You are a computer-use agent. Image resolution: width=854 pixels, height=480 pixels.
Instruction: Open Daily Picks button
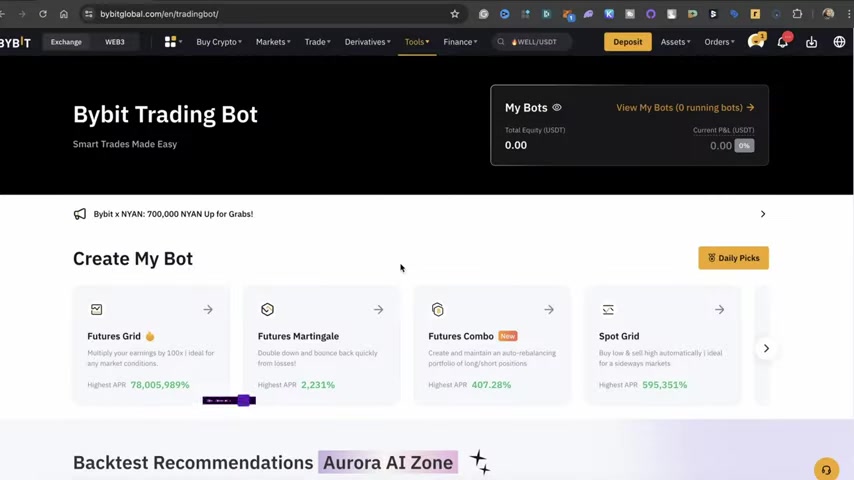point(733,258)
